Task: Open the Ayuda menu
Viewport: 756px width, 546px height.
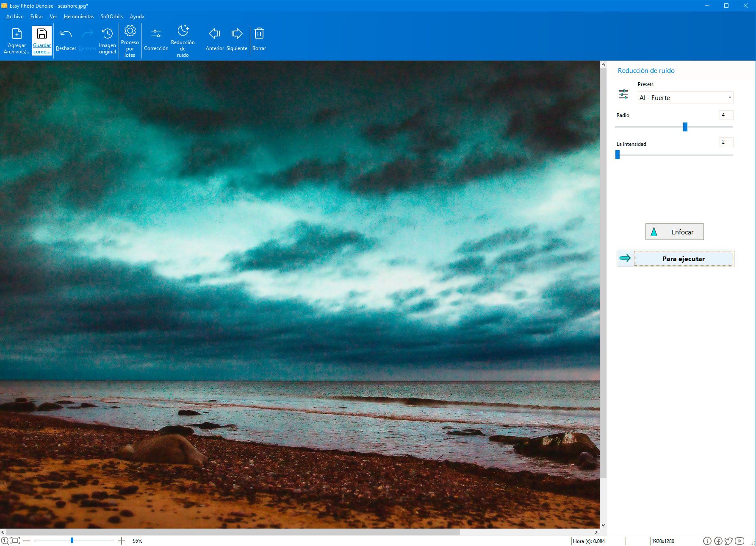Action: tap(137, 17)
